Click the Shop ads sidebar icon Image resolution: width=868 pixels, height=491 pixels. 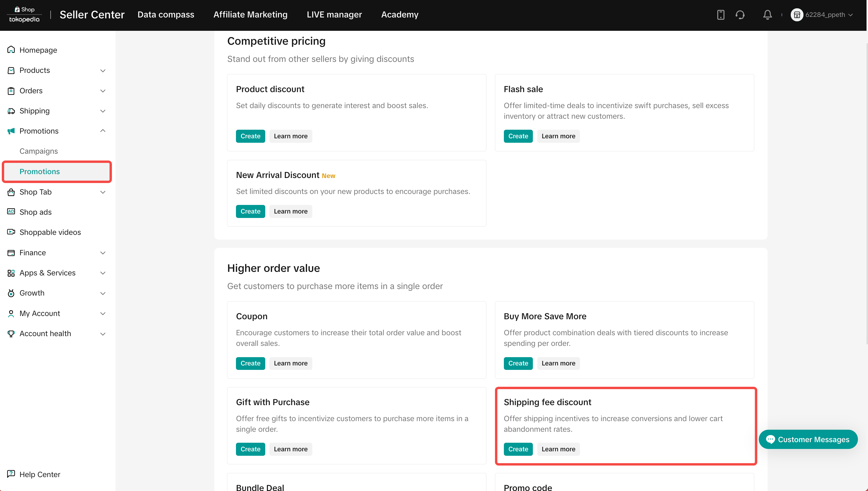click(x=11, y=212)
